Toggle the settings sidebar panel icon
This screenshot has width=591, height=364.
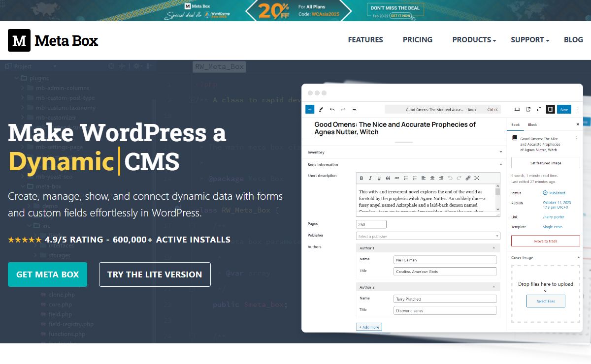click(550, 109)
